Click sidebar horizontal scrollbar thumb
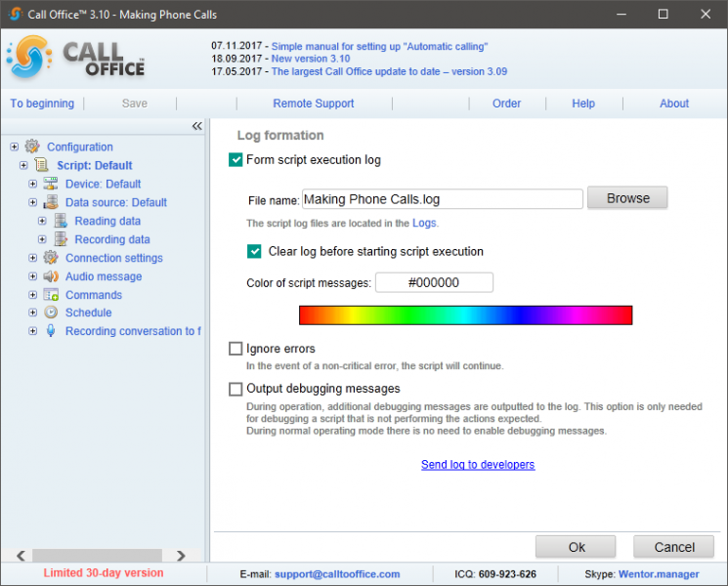The width and height of the screenshot is (728, 586). (x=97, y=555)
